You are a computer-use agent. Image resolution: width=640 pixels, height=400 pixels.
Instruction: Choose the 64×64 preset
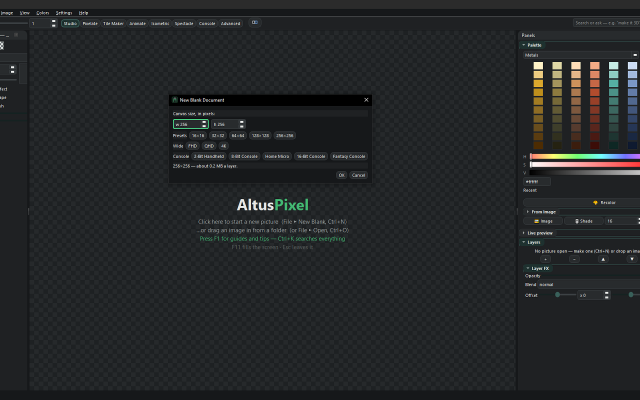pyautogui.click(x=238, y=136)
